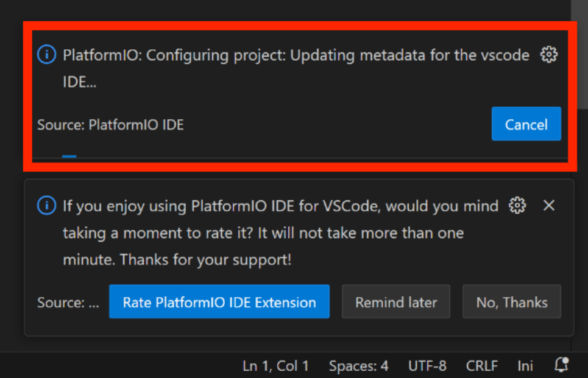588x378 pixels.
Task: Change indentation via Spaces: 4 indicator
Action: [358, 366]
